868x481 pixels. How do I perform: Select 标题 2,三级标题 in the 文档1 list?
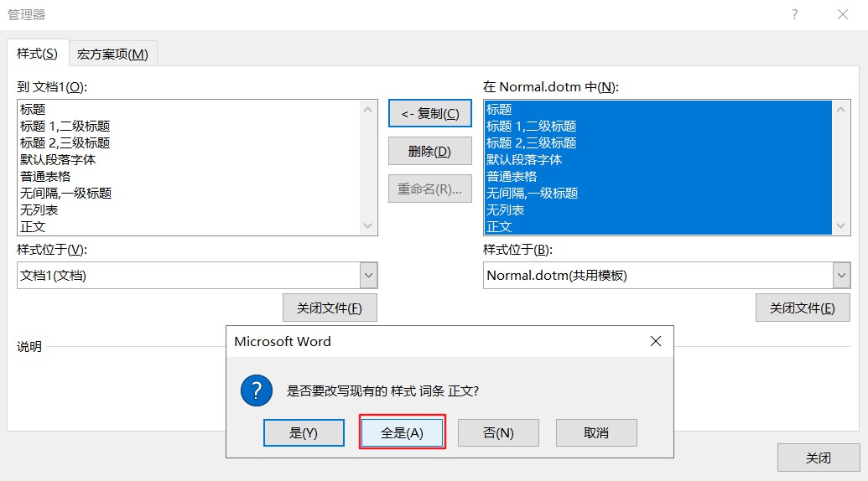tap(189, 142)
